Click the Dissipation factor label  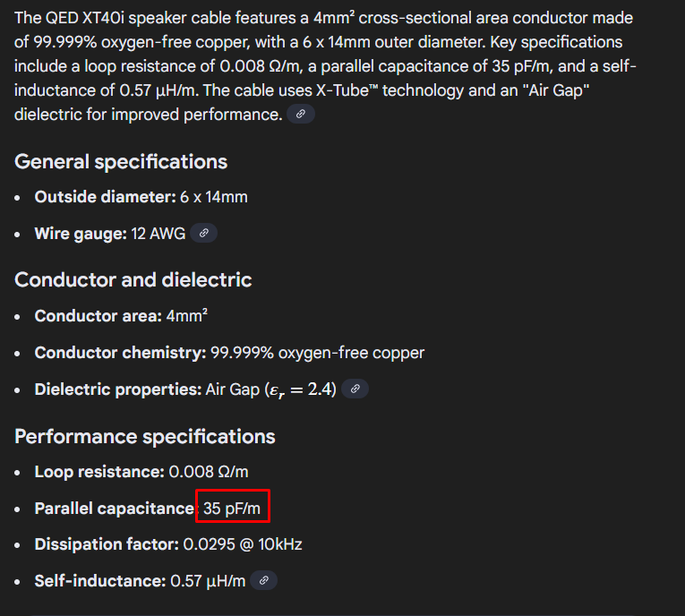(107, 544)
